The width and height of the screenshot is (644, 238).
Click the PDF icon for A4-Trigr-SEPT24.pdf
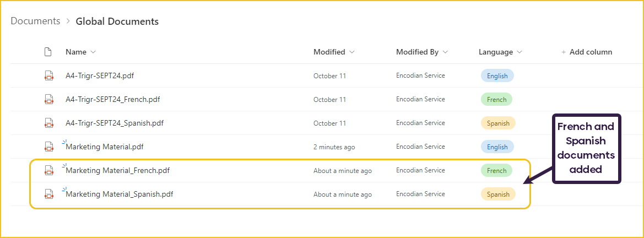(49, 75)
